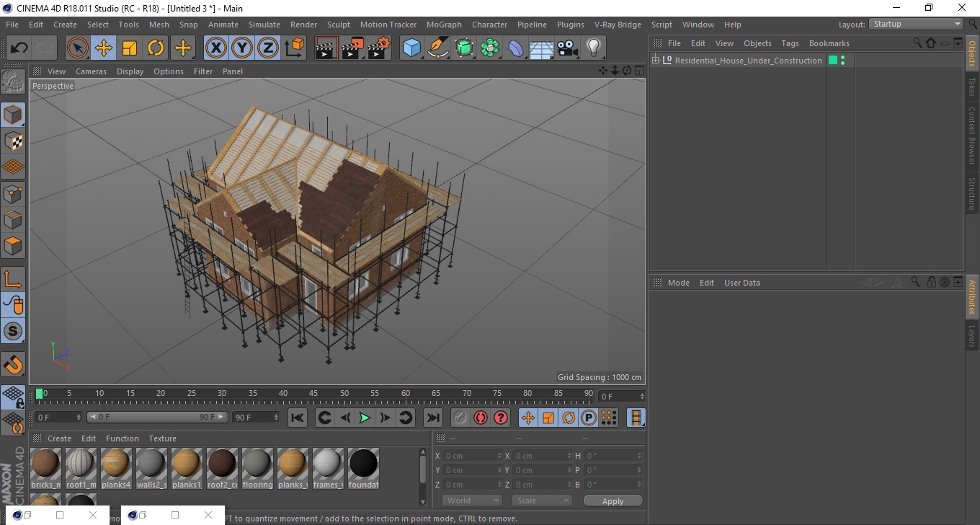The image size is (980, 525).
Task: Open the MoGraph menu
Action: tap(444, 25)
